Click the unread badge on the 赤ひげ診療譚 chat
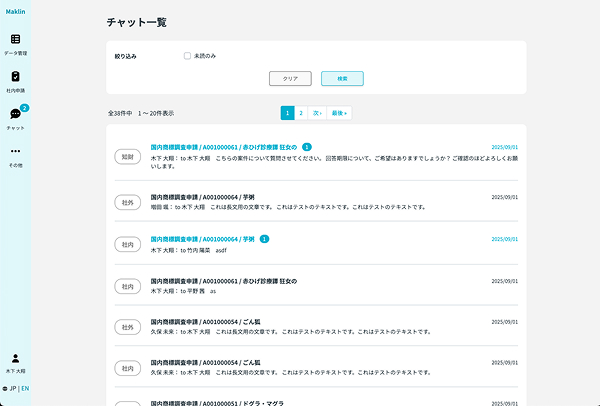Screen dimensions: 600x406 (x=306, y=147)
